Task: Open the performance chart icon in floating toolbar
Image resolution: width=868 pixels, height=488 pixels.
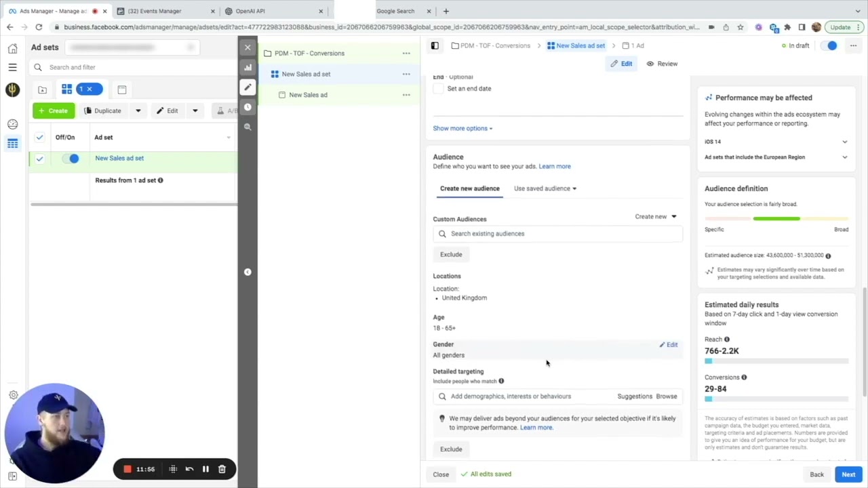Action: point(248,67)
